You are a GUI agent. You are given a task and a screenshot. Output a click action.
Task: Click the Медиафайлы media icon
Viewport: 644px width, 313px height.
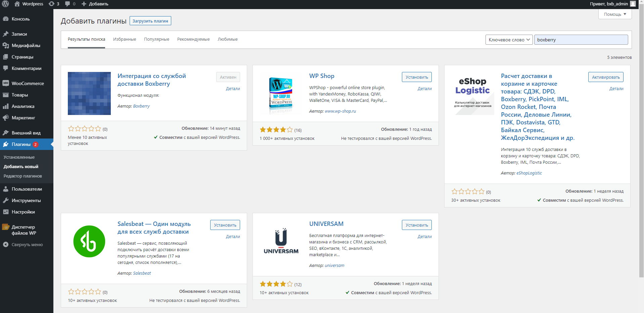[x=6, y=45]
